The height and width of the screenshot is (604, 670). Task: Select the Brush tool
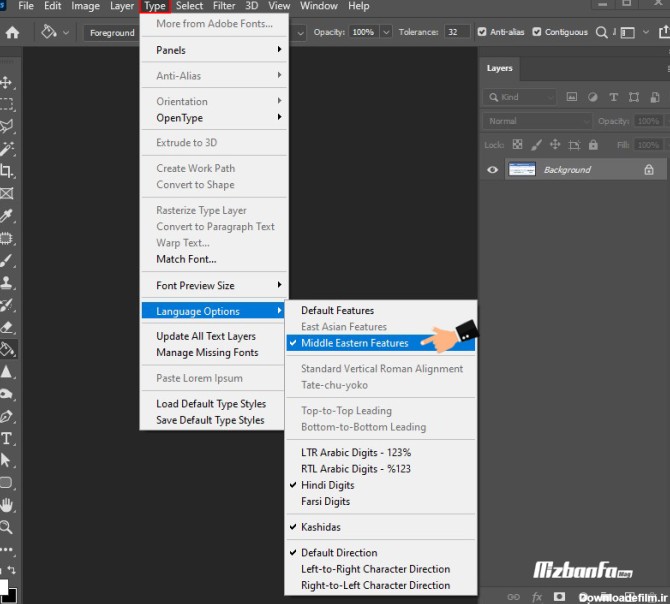(7, 260)
